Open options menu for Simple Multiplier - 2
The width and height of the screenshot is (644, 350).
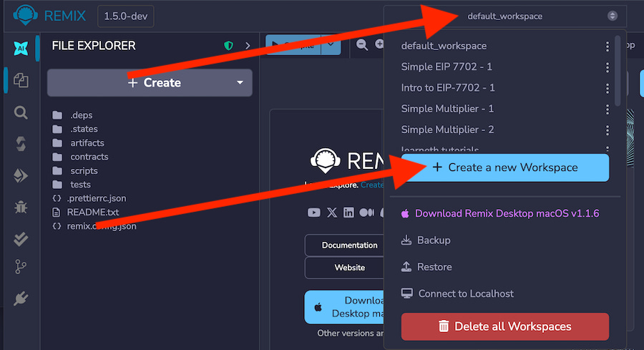(x=607, y=130)
